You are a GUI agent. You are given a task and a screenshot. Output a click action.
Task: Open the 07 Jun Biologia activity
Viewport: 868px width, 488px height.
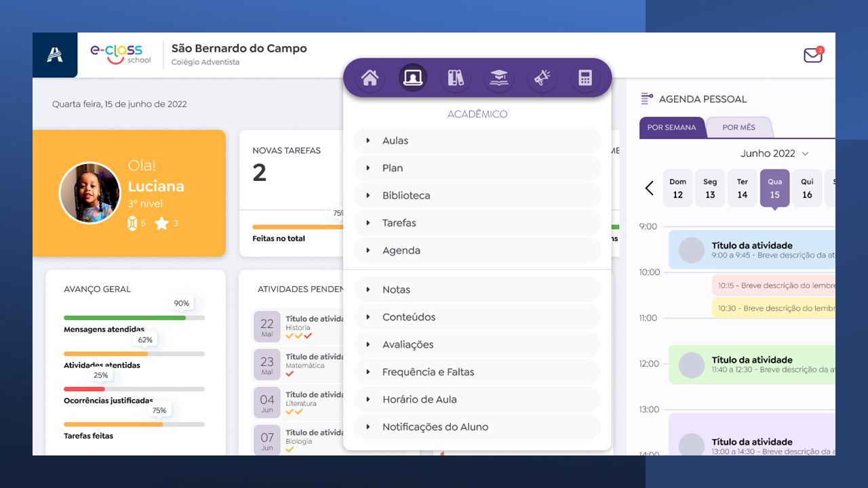coord(298,441)
